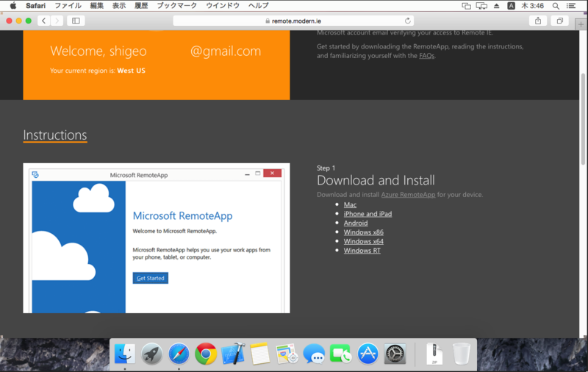Add a new tab with plus button
The image size is (588, 372).
[581, 24]
